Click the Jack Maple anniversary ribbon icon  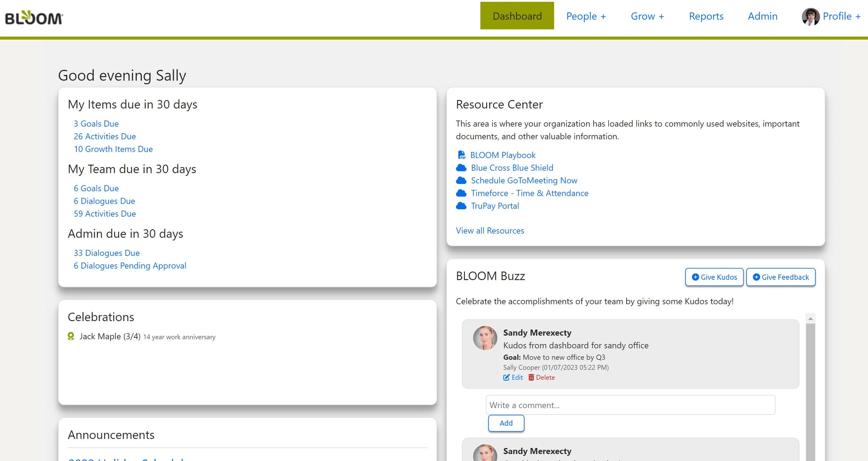point(71,336)
